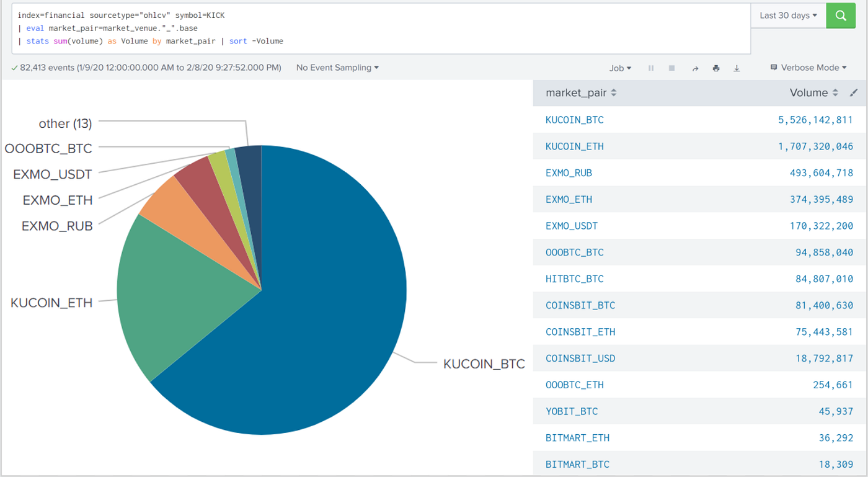Click the COINSBIT_BTC table row name
Image resolution: width=868 pixels, height=477 pixels.
[x=580, y=305]
